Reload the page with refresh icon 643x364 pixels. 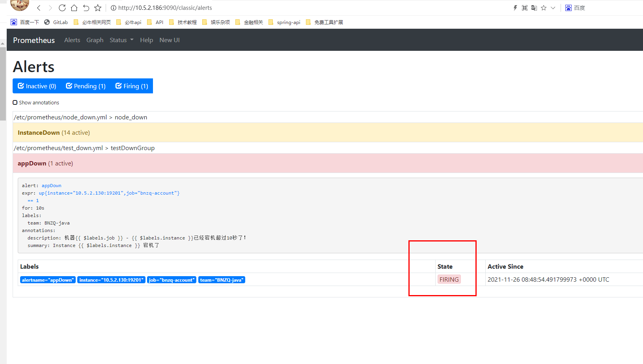click(62, 8)
